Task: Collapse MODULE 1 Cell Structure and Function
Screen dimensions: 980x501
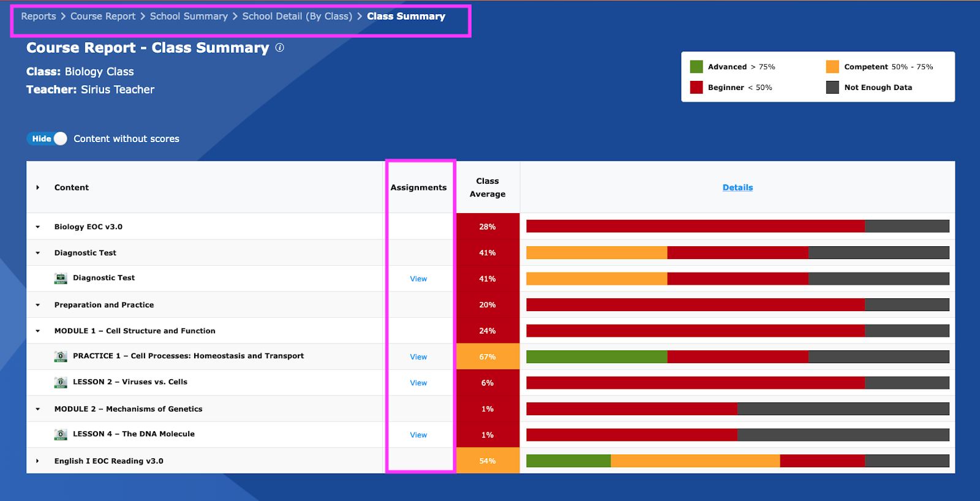Action: coord(37,331)
